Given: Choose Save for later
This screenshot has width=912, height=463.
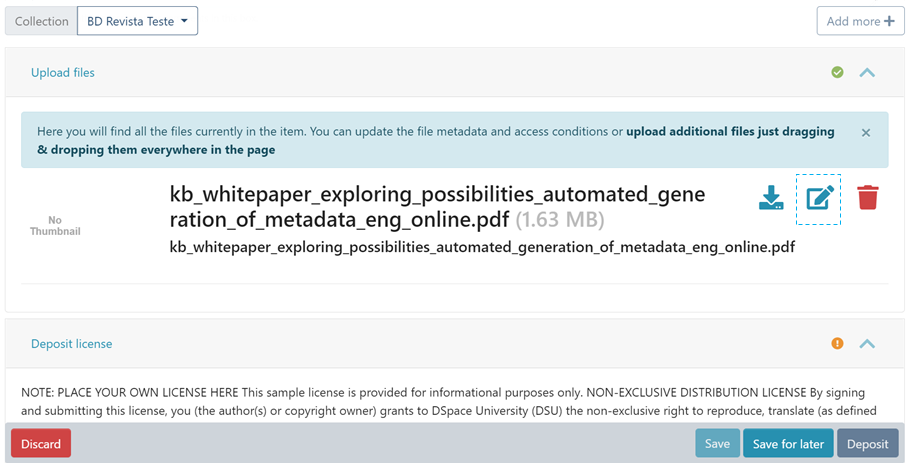Looking at the screenshot, I should (x=788, y=443).
